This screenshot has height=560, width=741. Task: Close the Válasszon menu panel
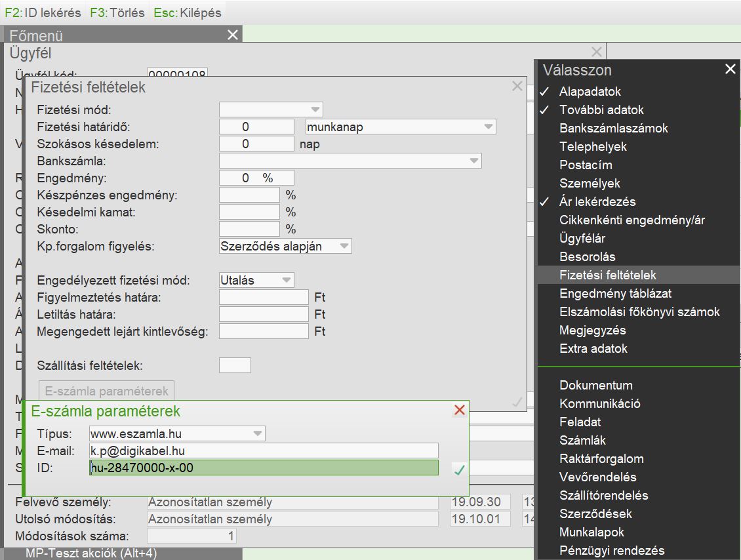click(x=730, y=70)
